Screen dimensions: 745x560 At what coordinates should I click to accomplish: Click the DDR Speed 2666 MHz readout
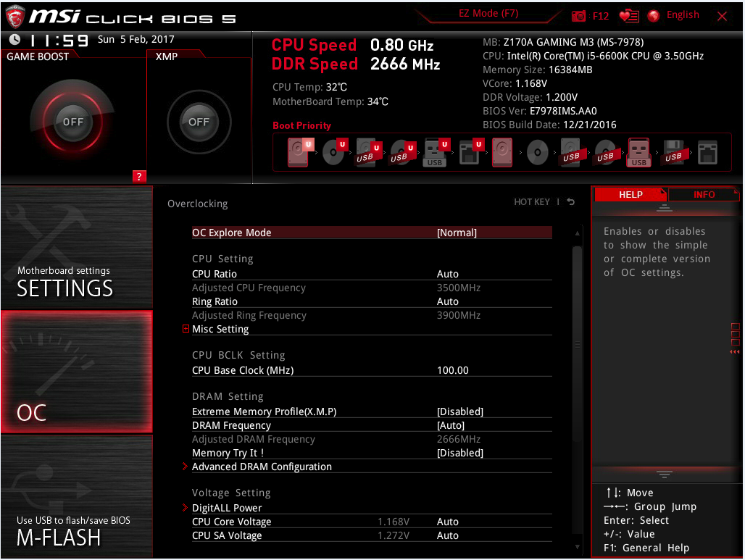(356, 64)
